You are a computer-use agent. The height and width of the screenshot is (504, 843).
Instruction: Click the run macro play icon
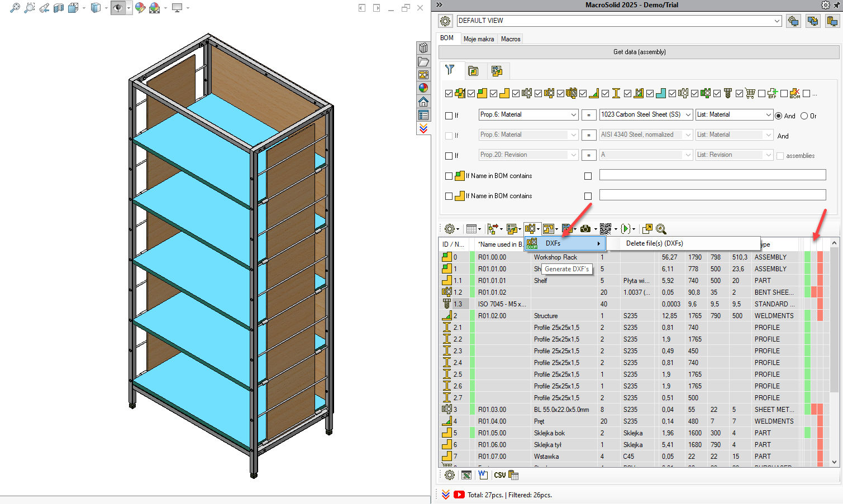pos(626,229)
